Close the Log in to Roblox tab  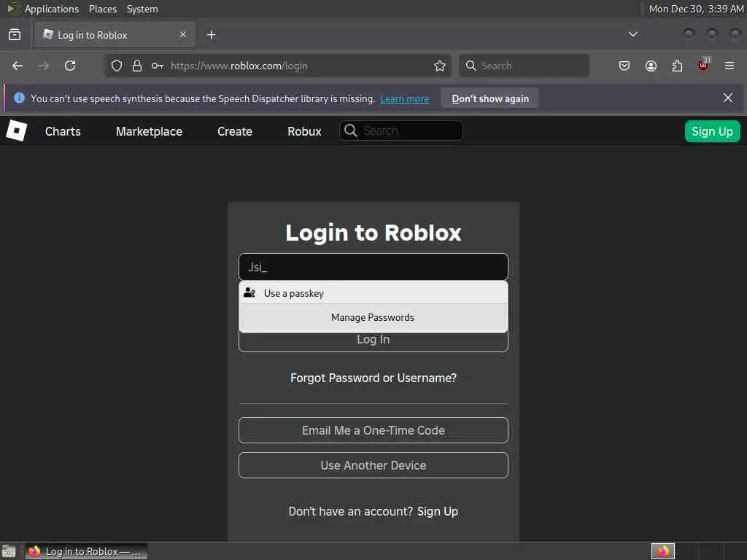[x=183, y=34]
